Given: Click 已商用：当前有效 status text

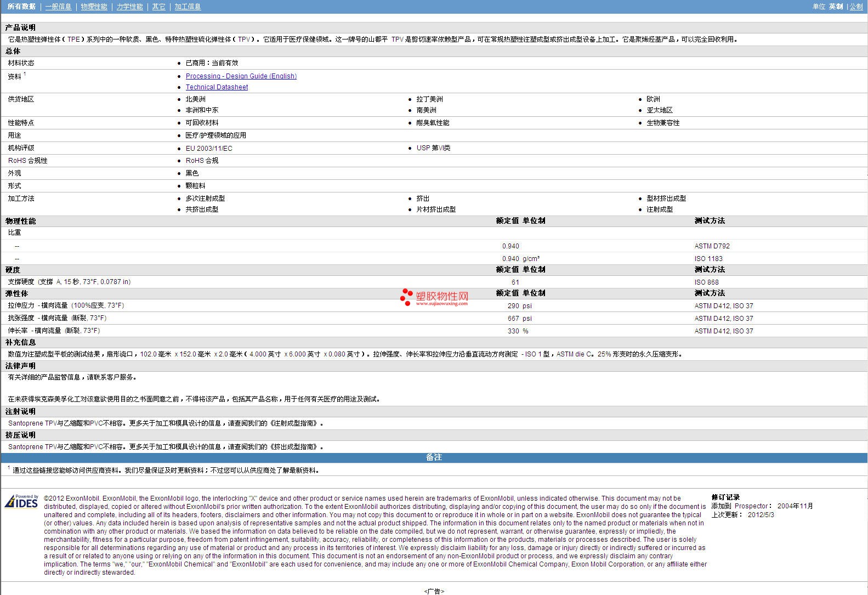Looking at the screenshot, I should pos(212,63).
